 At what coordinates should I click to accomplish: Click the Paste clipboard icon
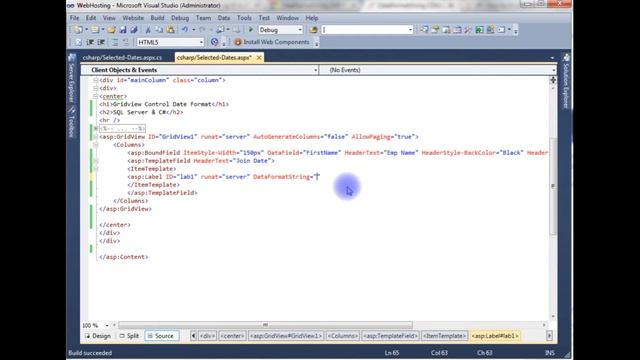(x=170, y=30)
